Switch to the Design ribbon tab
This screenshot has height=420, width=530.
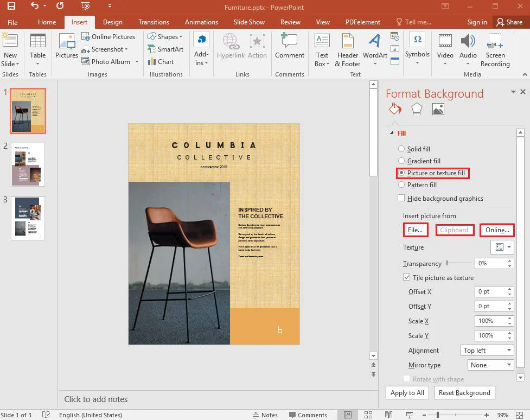pos(112,22)
